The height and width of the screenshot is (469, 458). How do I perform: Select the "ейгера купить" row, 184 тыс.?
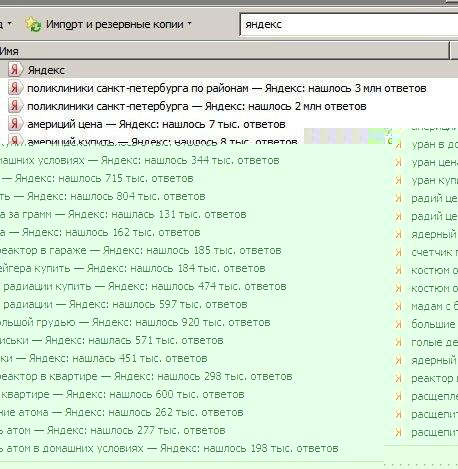tap(133, 268)
